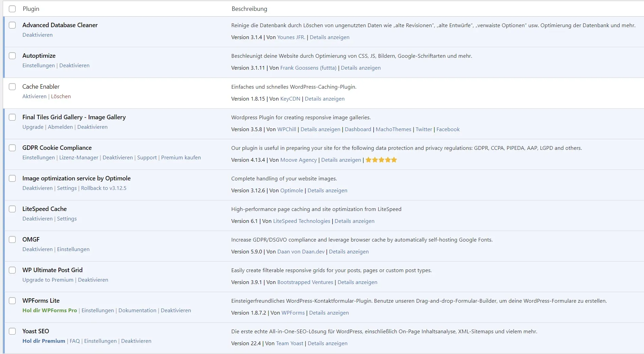The width and height of the screenshot is (644, 354).
Task: Open the Twitter link
Action: [x=424, y=129]
